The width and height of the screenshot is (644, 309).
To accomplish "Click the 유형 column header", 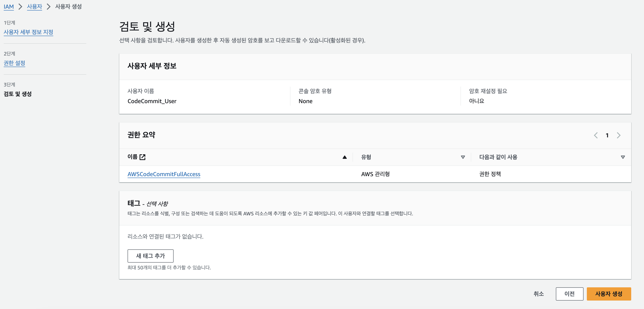I will point(366,157).
